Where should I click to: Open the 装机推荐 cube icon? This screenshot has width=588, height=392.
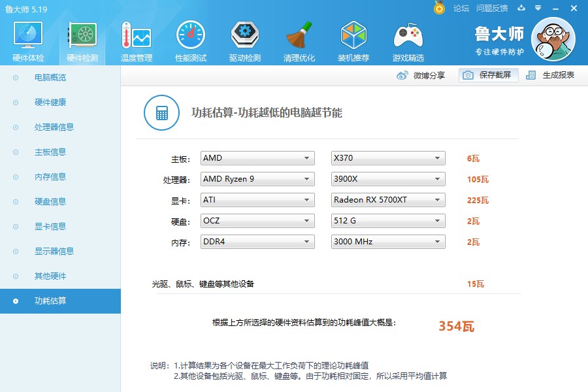point(353,35)
